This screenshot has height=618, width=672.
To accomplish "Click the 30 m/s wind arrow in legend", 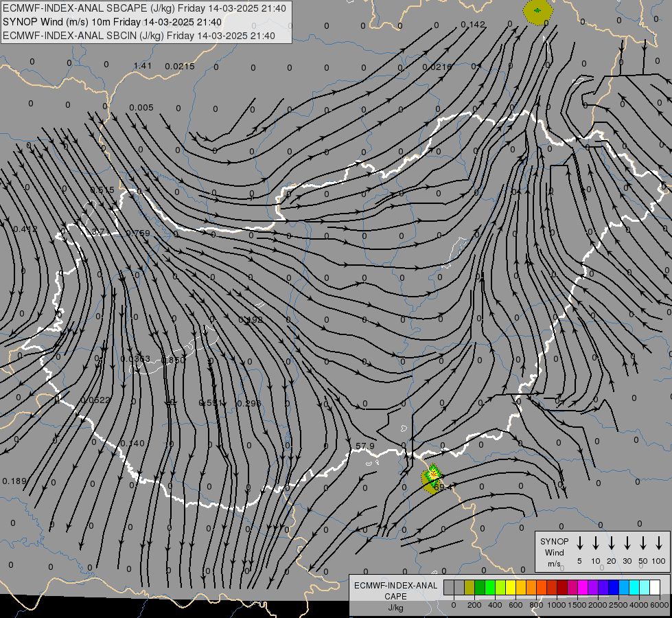I will [627, 543].
